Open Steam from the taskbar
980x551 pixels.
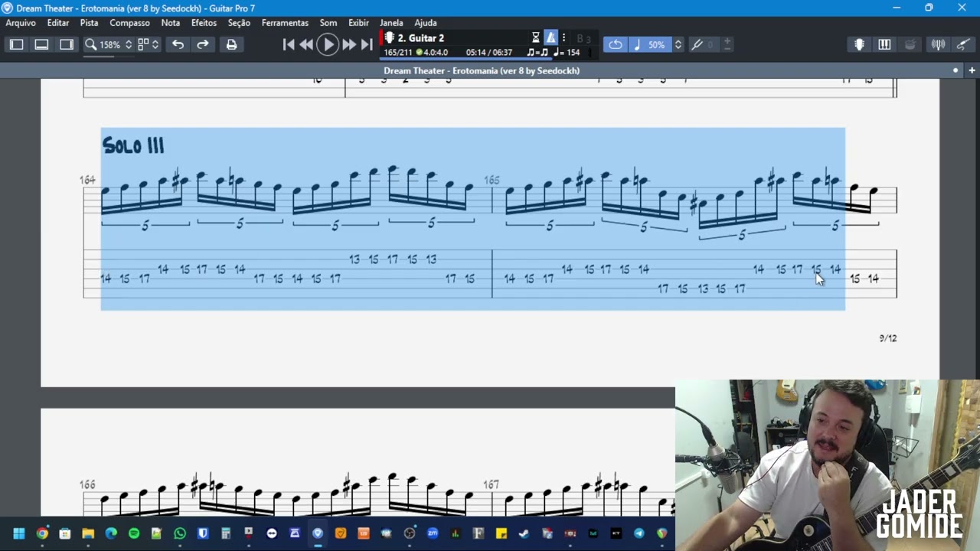tap(524, 533)
